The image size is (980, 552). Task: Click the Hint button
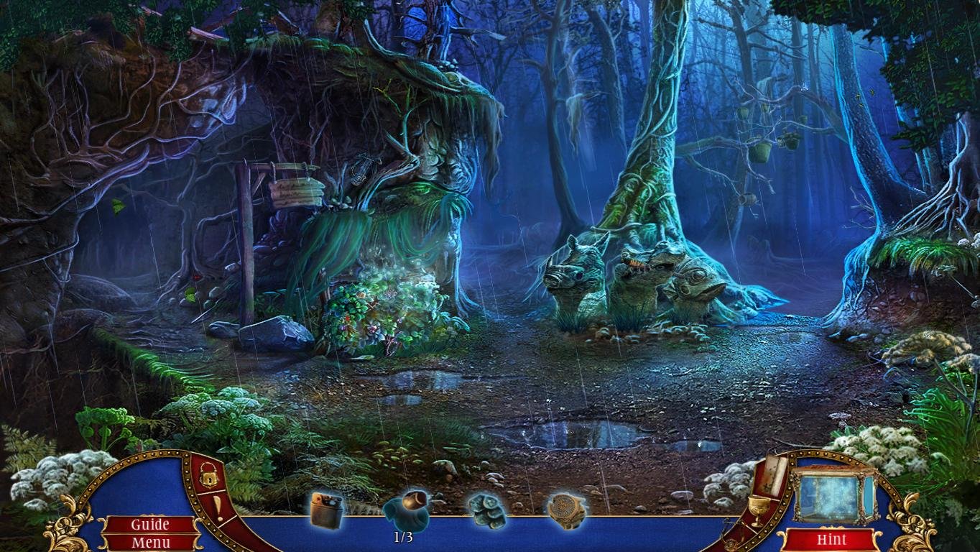(x=831, y=539)
